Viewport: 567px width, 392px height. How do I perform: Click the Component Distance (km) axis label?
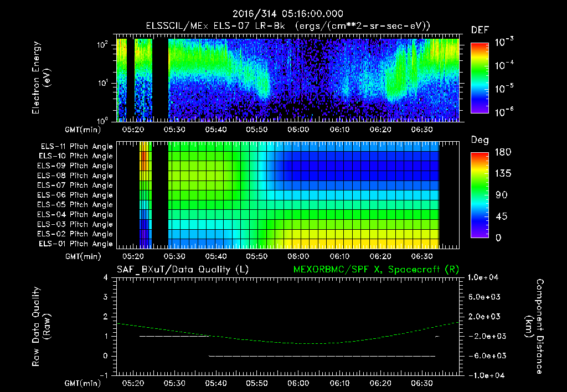tap(534, 327)
